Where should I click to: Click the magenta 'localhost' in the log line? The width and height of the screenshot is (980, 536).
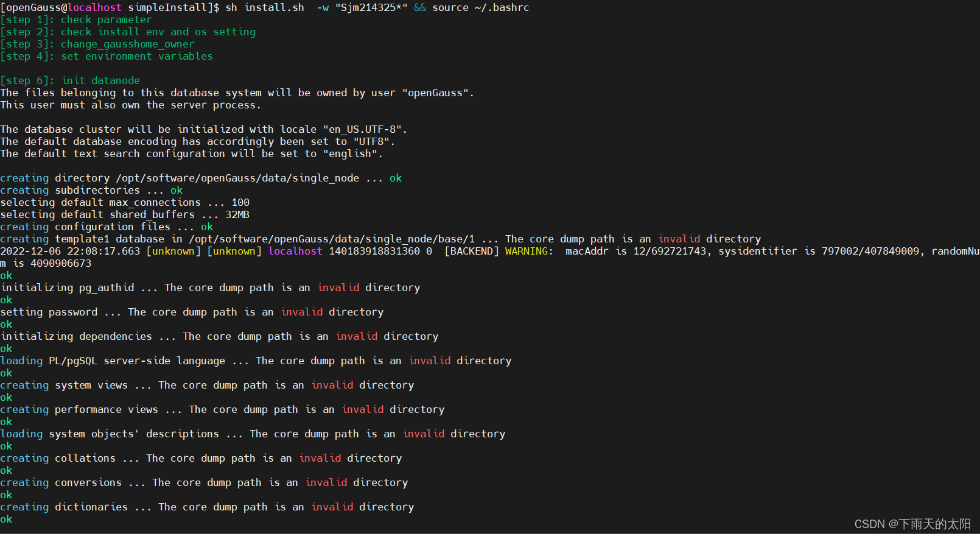click(x=295, y=251)
